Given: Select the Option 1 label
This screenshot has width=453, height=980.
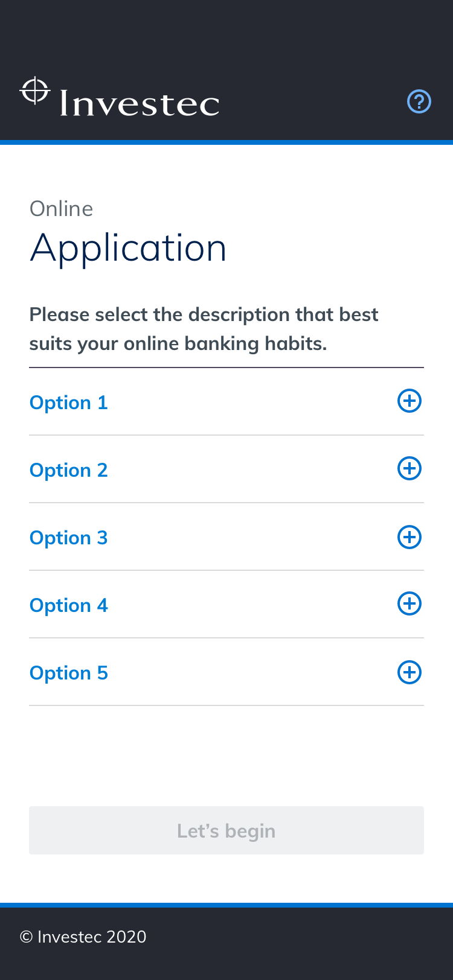Looking at the screenshot, I should (69, 402).
